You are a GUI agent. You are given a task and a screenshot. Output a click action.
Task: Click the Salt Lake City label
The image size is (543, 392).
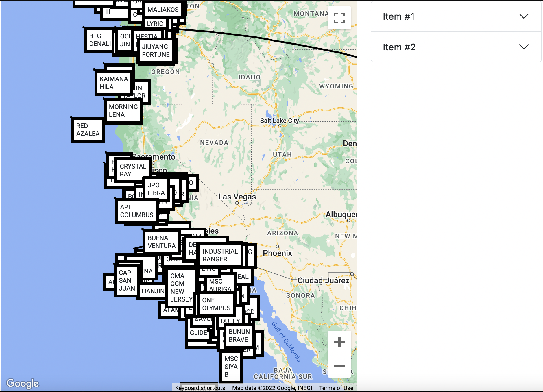279,121
